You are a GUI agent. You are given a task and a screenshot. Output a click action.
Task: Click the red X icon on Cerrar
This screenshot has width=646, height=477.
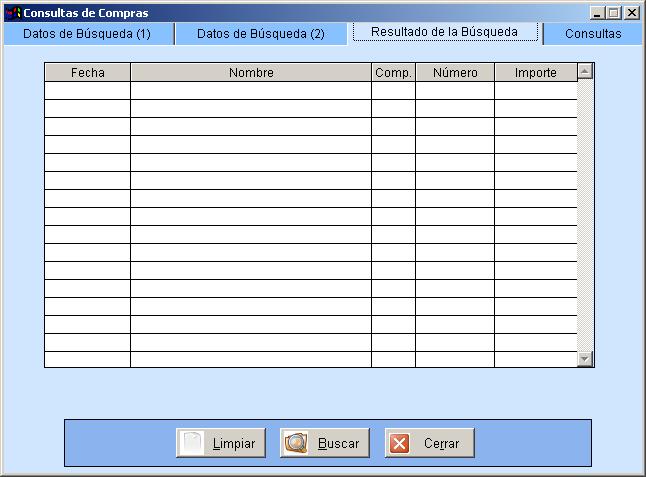pos(400,443)
